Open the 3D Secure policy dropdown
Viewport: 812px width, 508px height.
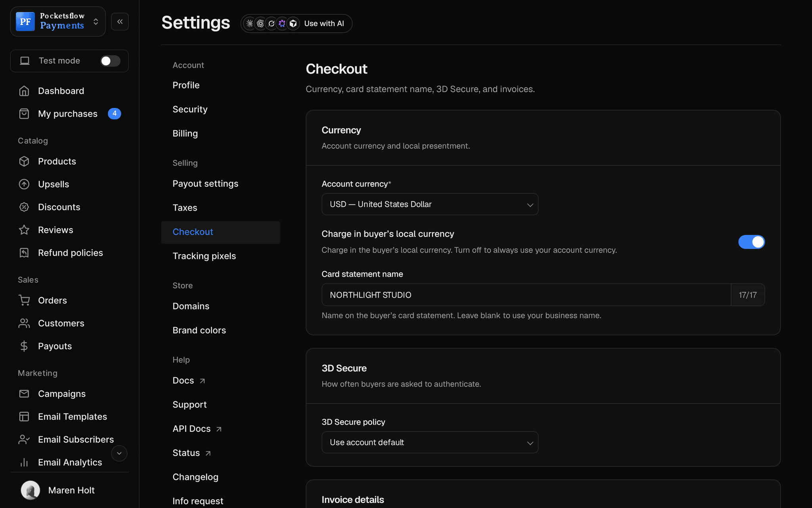430,443
